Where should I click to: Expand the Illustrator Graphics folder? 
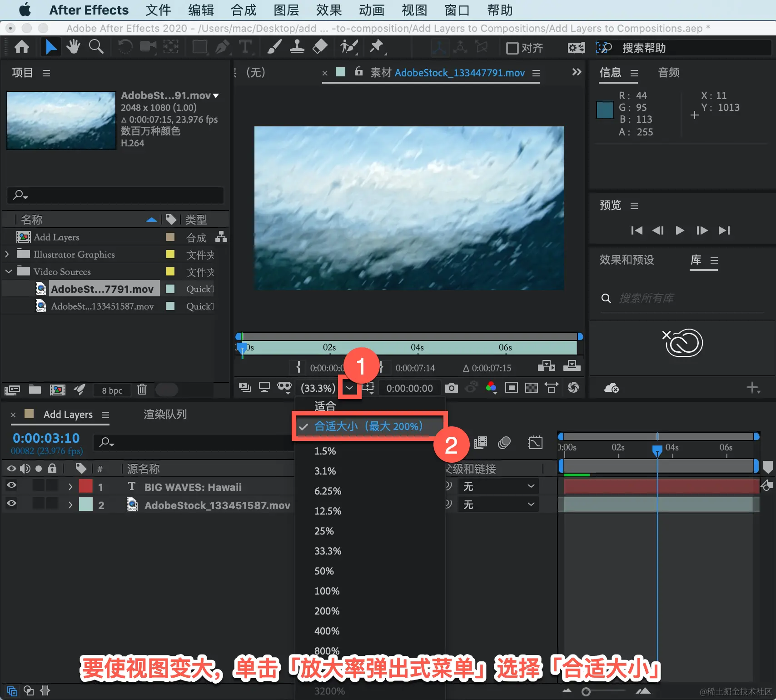click(7, 254)
